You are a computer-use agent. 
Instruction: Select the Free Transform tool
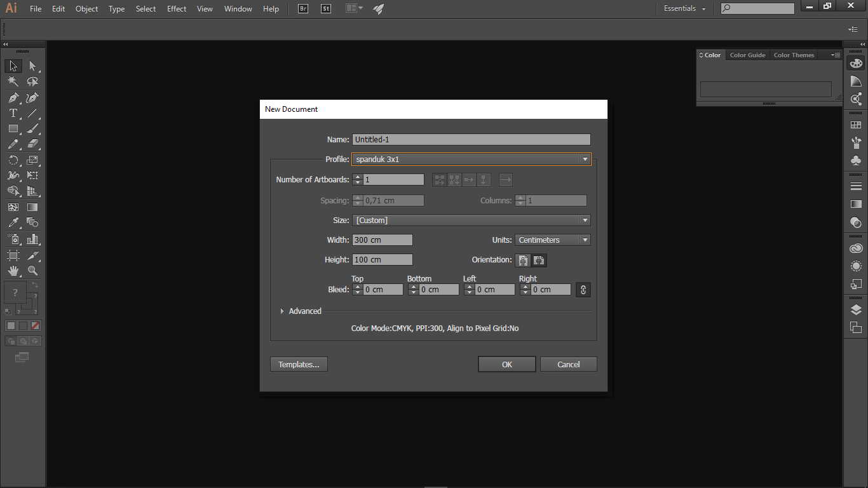click(x=32, y=175)
